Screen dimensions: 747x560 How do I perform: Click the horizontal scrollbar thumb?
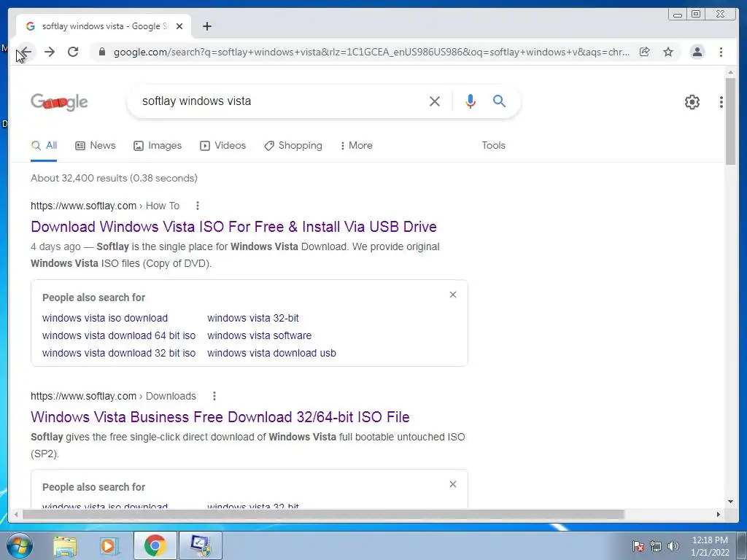pyautogui.click(x=323, y=514)
